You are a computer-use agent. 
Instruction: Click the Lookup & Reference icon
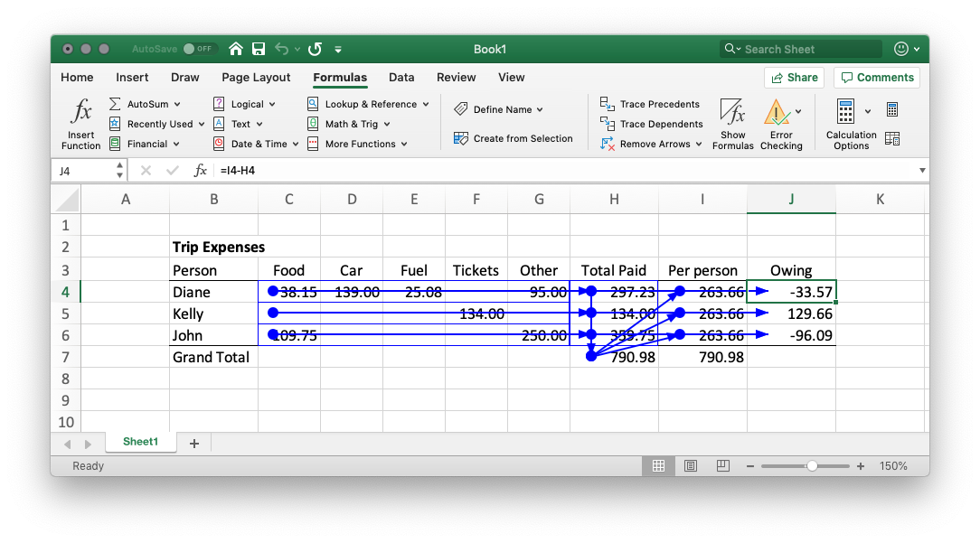(313, 104)
